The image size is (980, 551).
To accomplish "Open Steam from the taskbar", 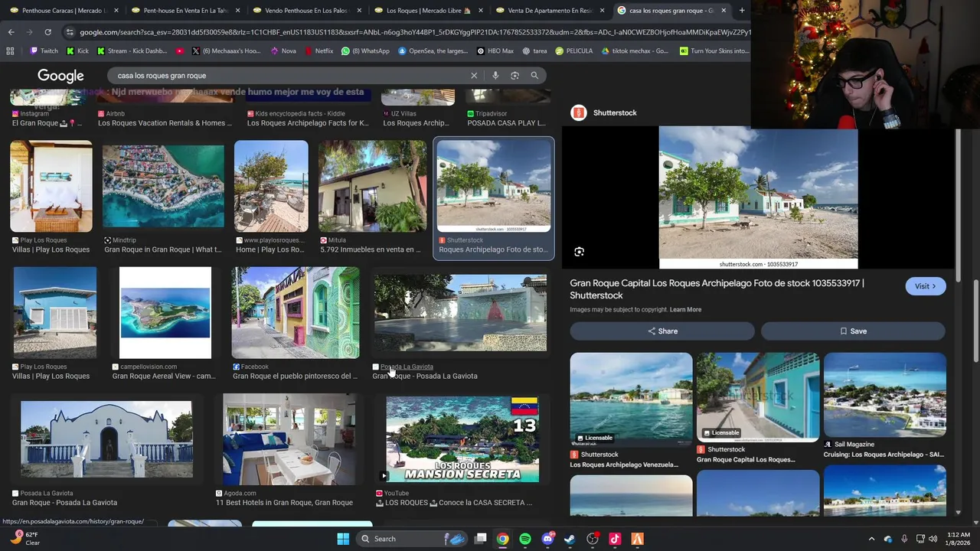I will (570, 539).
